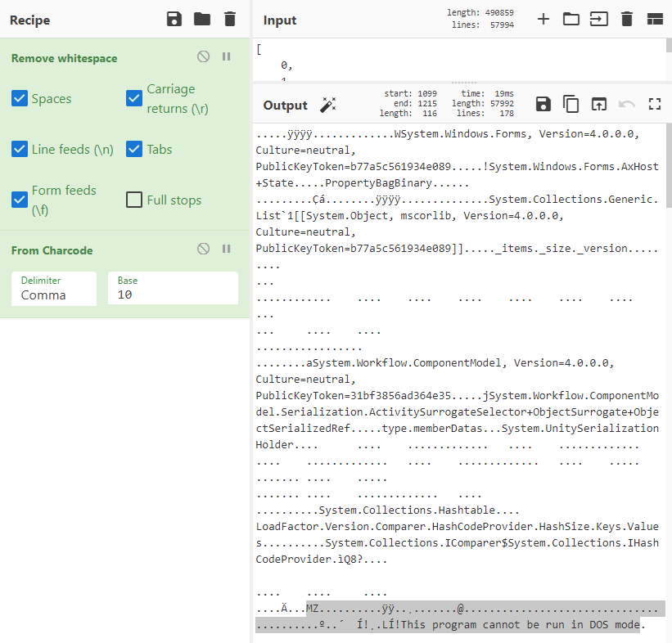
Task: Click the PropertyBagBinary text in output
Action: [x=378, y=183]
